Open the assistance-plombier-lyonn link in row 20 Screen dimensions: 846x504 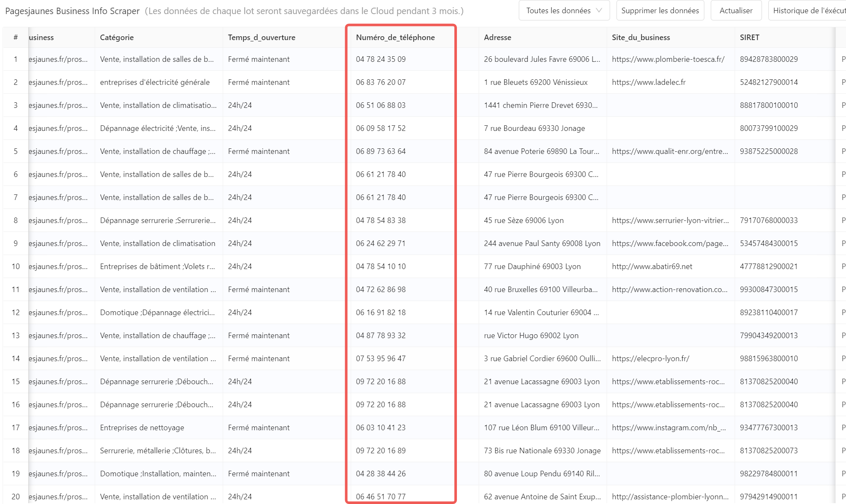click(670, 496)
